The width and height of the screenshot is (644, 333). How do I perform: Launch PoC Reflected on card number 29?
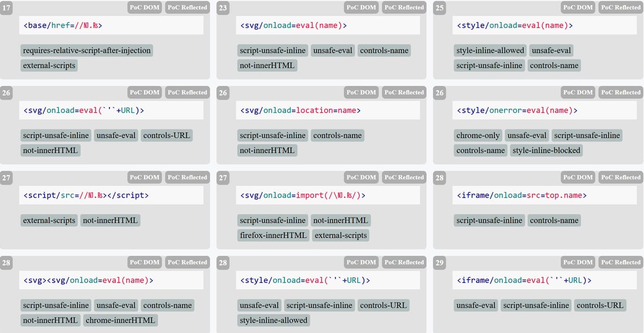click(x=621, y=262)
